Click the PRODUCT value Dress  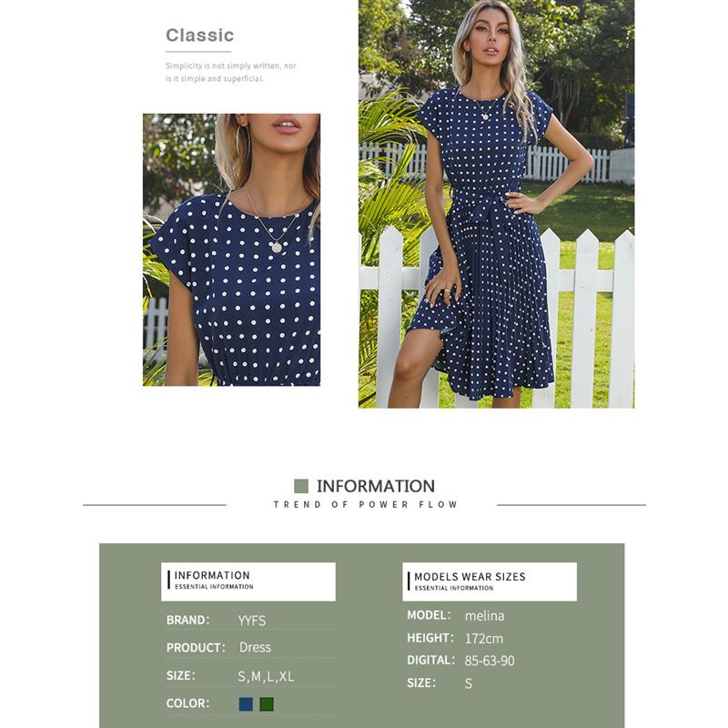point(255,647)
